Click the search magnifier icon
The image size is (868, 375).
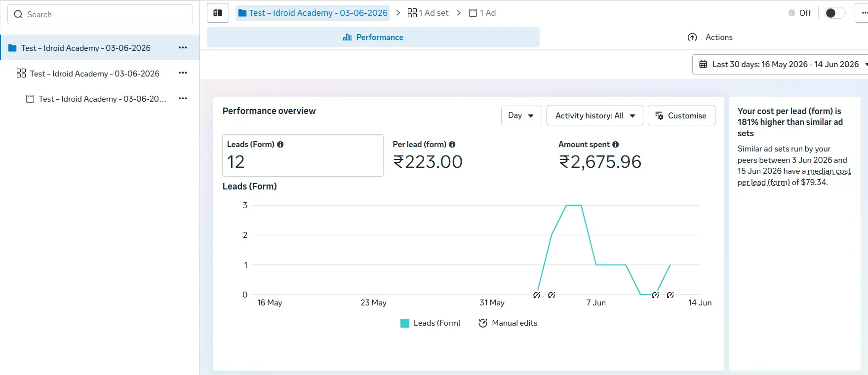18,14
